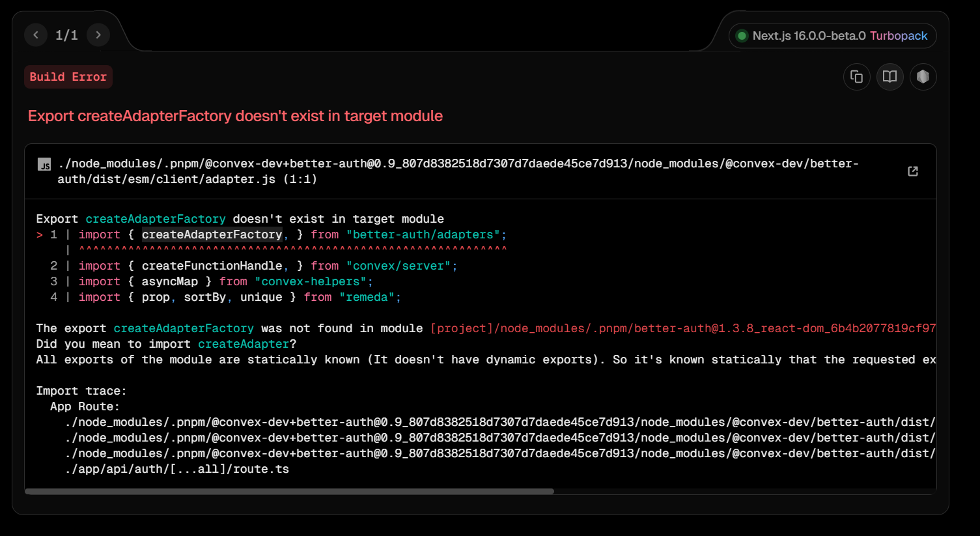Click the Build Error label
Image resolution: width=980 pixels, height=536 pixels.
click(68, 77)
